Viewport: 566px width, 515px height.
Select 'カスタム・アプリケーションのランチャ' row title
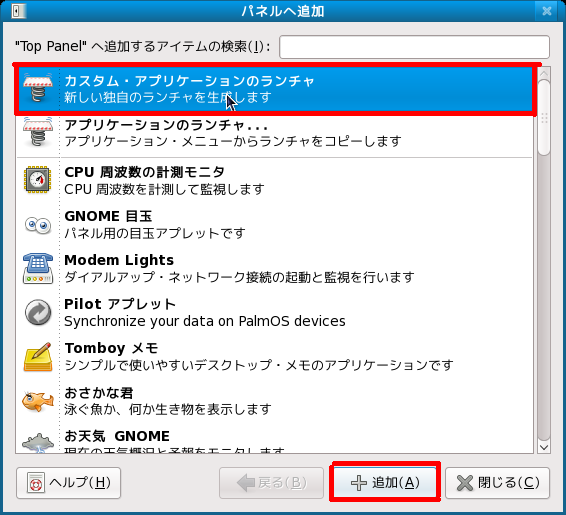[x=189, y=80]
